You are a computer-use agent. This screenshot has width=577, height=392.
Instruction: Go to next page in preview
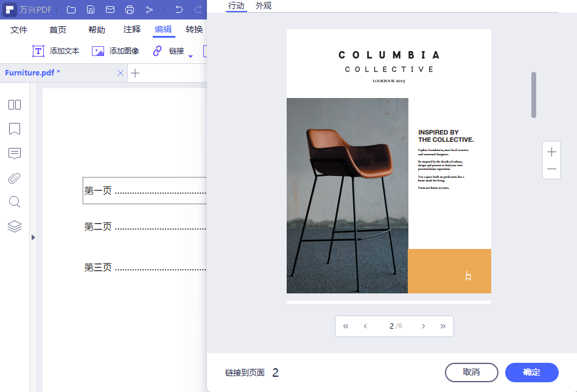tap(424, 326)
